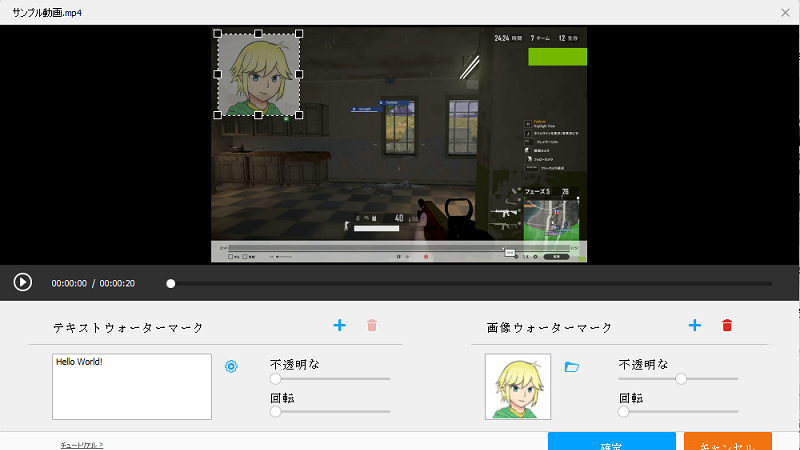Click top-center resize handle of watermark
Viewport: 800px width, 450px height.
point(258,34)
